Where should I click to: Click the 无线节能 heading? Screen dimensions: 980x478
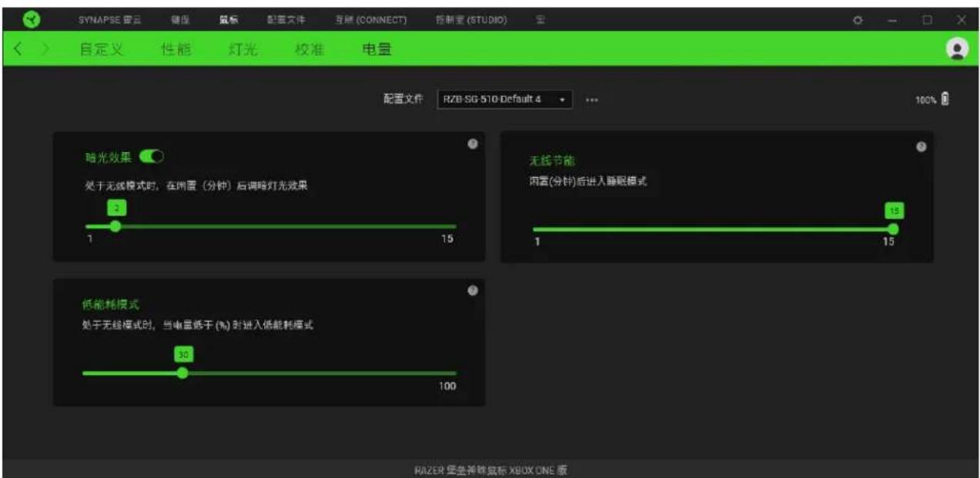552,161
